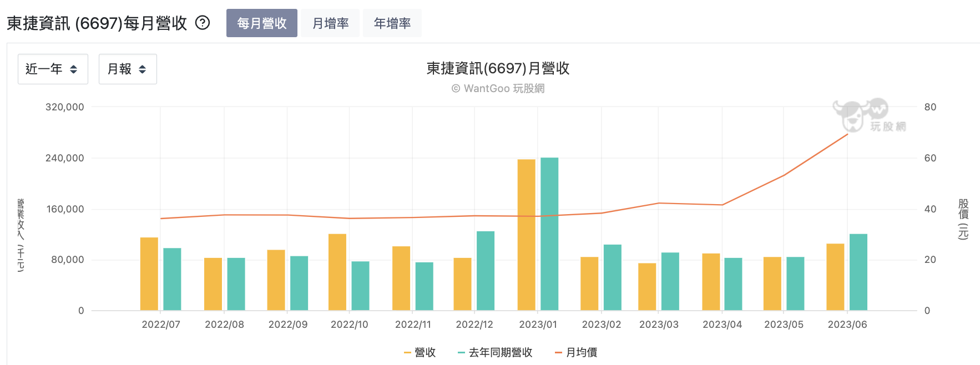Open the 近一年 time range dropdown
980x365 pixels.
click(x=53, y=69)
